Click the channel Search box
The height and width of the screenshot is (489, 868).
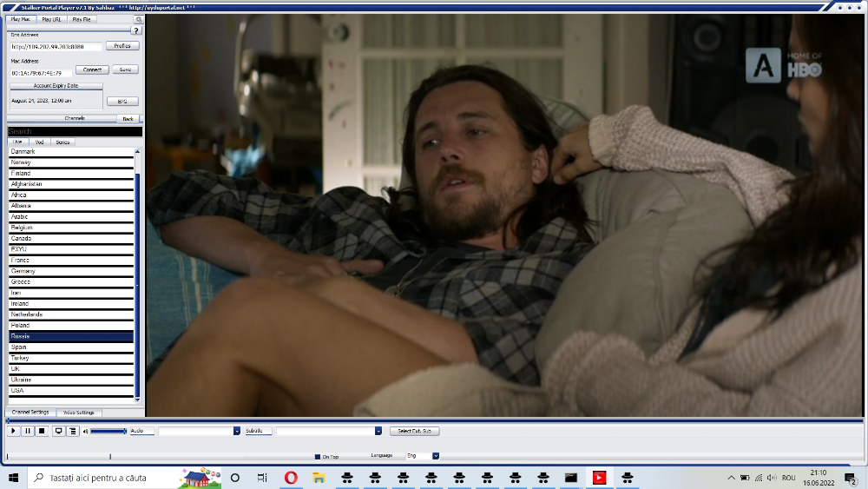click(x=75, y=131)
